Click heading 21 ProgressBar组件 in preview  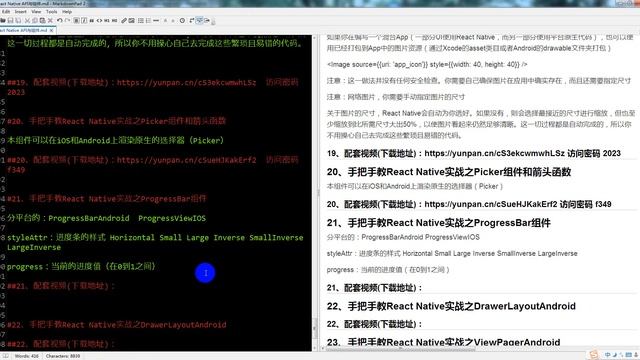click(x=438, y=223)
